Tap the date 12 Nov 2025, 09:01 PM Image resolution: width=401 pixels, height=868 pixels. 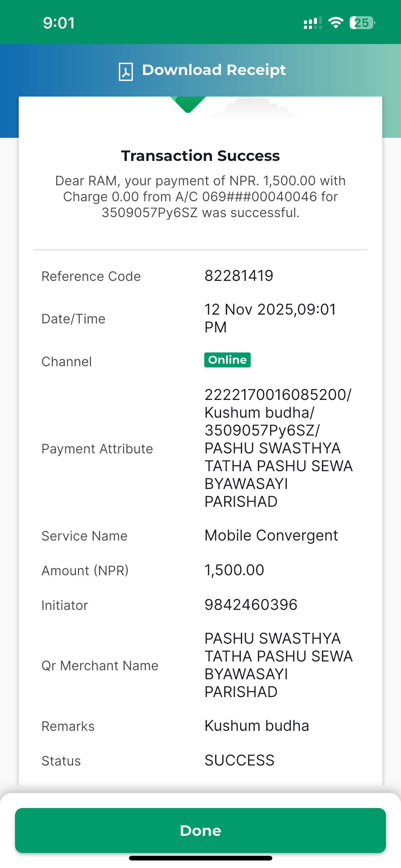[270, 318]
